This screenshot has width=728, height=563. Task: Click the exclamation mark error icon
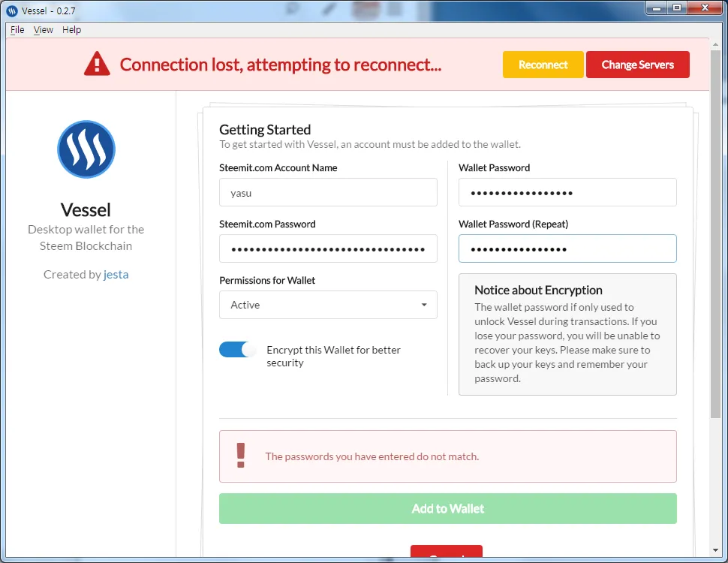click(x=240, y=455)
